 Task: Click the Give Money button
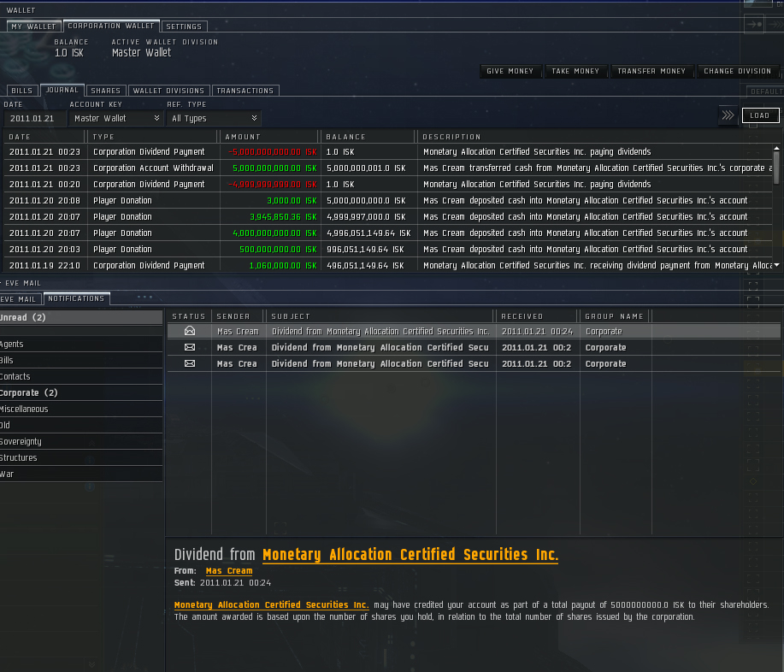coord(510,72)
